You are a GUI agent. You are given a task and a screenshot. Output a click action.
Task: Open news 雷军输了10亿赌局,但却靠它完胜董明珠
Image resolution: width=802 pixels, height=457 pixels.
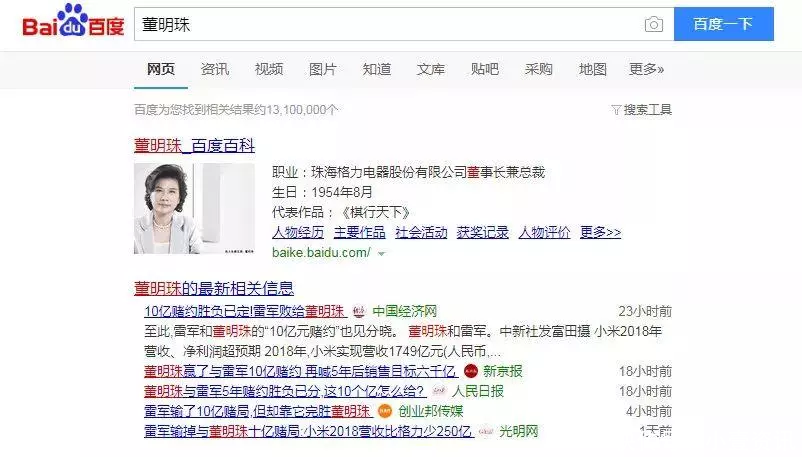pyautogui.click(x=257, y=411)
